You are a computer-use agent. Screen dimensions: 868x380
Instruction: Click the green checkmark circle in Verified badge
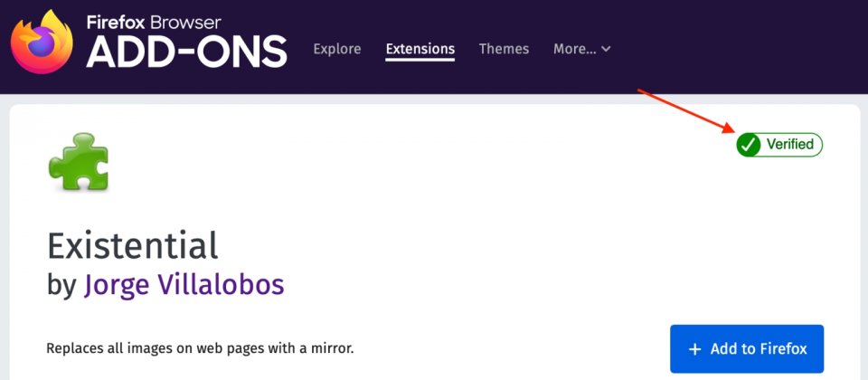coord(748,145)
